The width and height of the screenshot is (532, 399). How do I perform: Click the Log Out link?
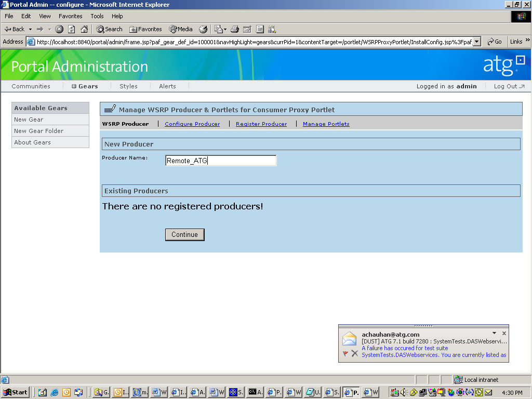[509, 86]
